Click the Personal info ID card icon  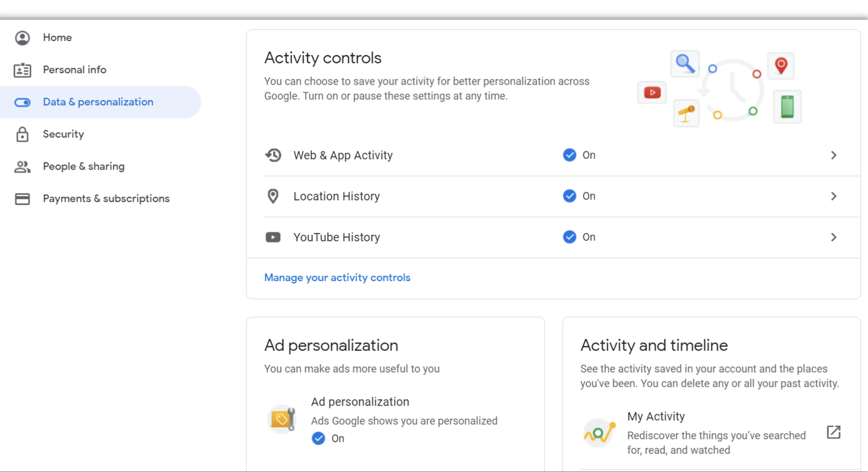click(22, 70)
